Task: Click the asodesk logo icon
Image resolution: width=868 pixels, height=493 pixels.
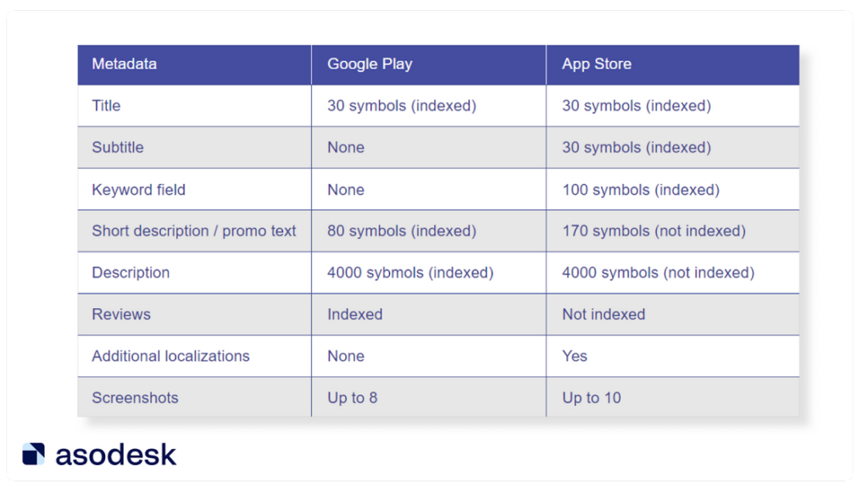Action: click(x=33, y=454)
